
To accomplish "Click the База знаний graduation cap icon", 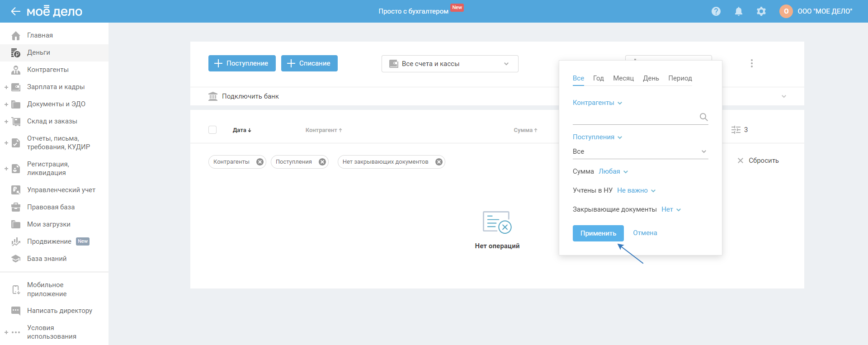I will [x=16, y=259].
